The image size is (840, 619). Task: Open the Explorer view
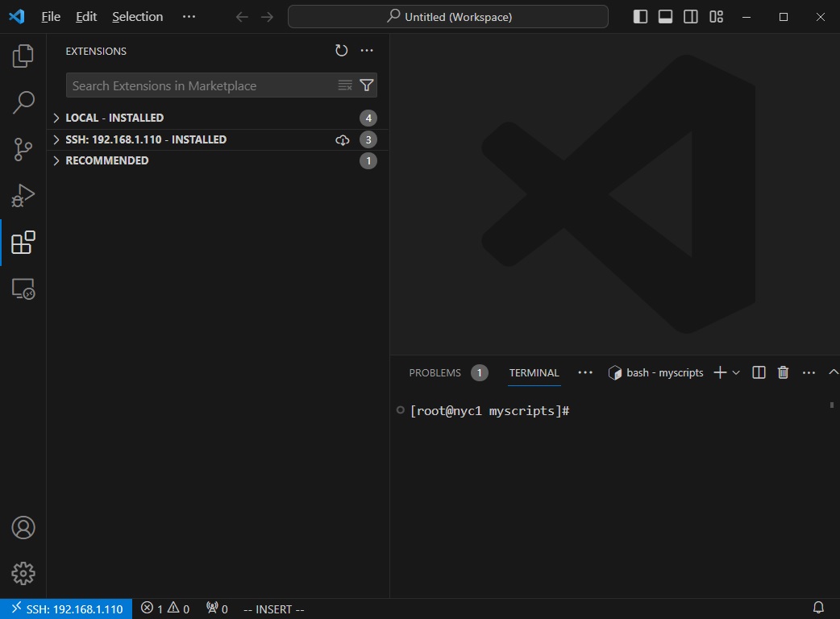pos(23,55)
